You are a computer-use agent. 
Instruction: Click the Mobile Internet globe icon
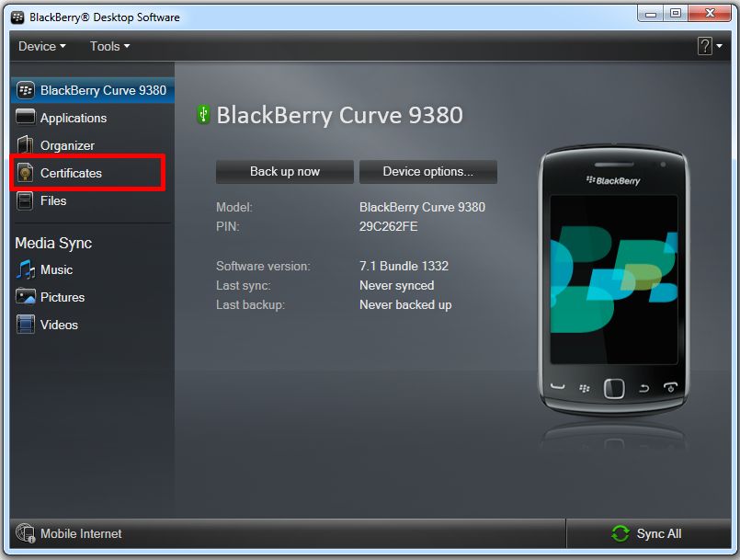click(x=25, y=533)
